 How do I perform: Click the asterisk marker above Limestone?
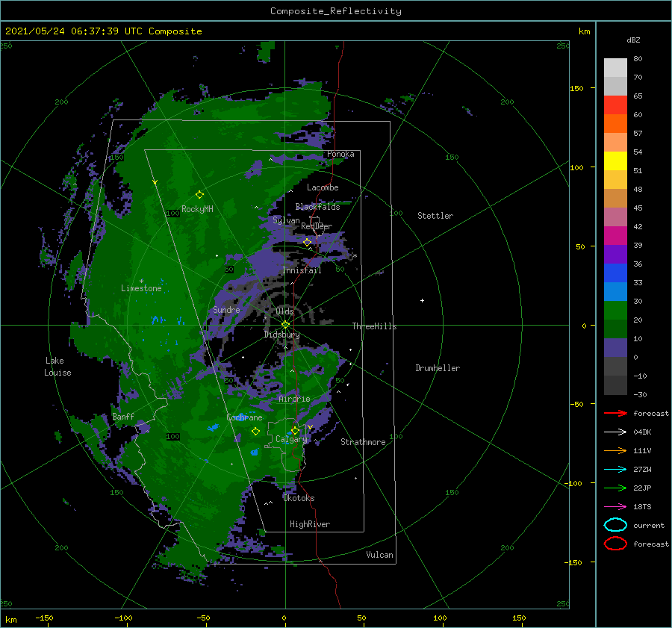141,282
